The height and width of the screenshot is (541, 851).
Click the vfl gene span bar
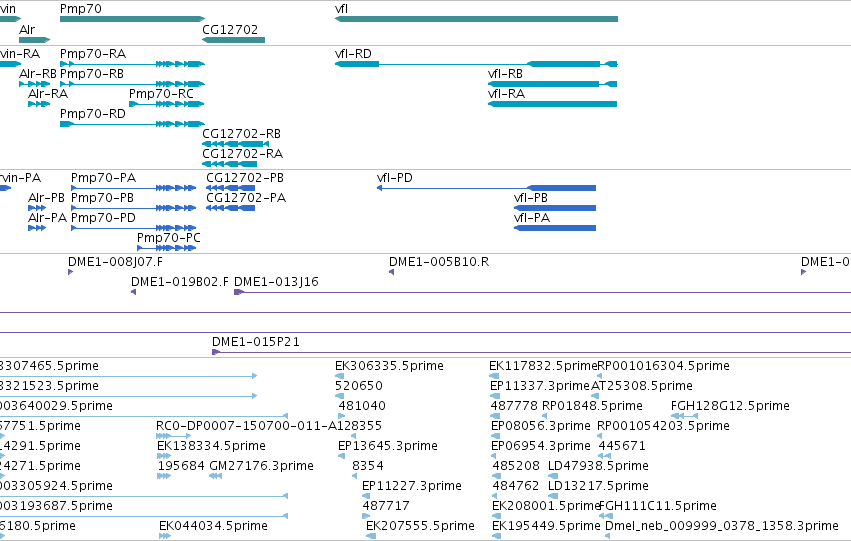click(x=476, y=19)
